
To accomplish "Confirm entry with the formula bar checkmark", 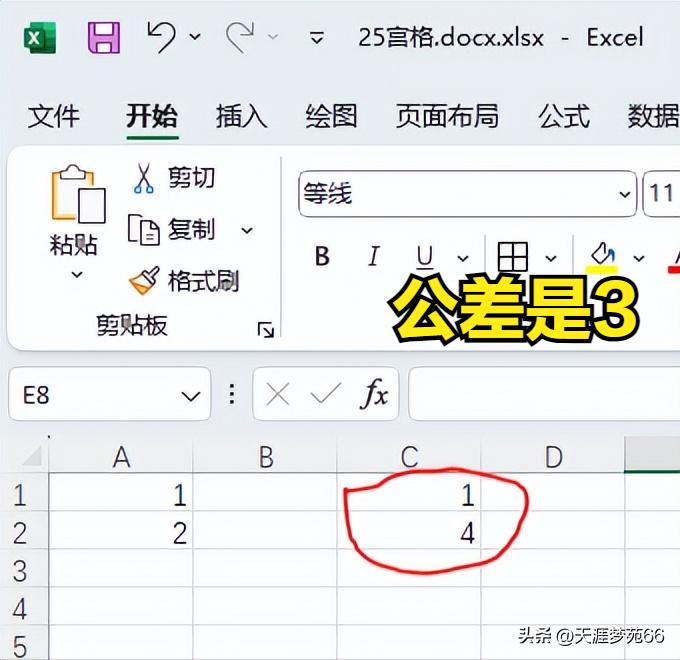I will pyautogui.click(x=325, y=393).
